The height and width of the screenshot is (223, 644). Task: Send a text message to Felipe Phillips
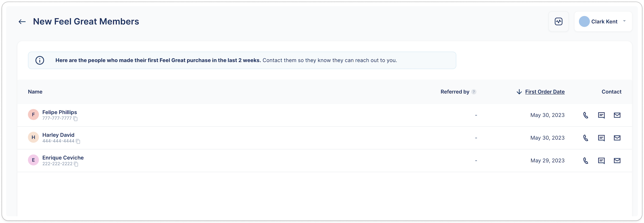click(601, 115)
